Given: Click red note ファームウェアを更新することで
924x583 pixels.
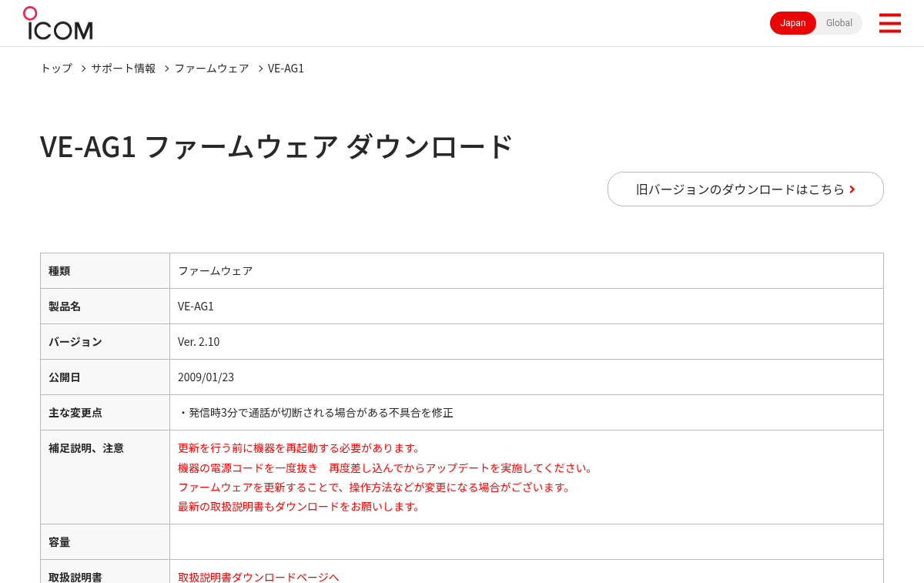Looking at the screenshot, I should click(375, 487).
